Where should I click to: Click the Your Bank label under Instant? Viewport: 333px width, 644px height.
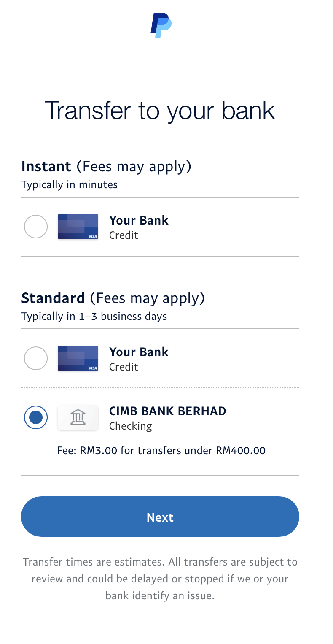[139, 220]
